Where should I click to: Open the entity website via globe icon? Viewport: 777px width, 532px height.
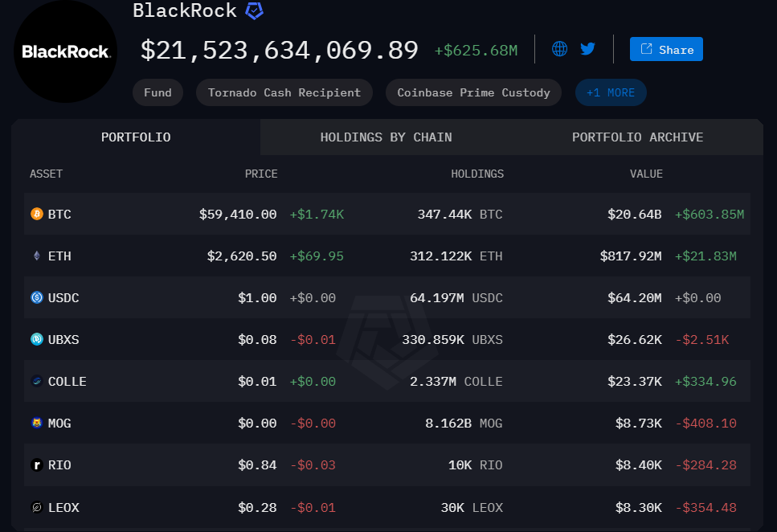(x=559, y=48)
